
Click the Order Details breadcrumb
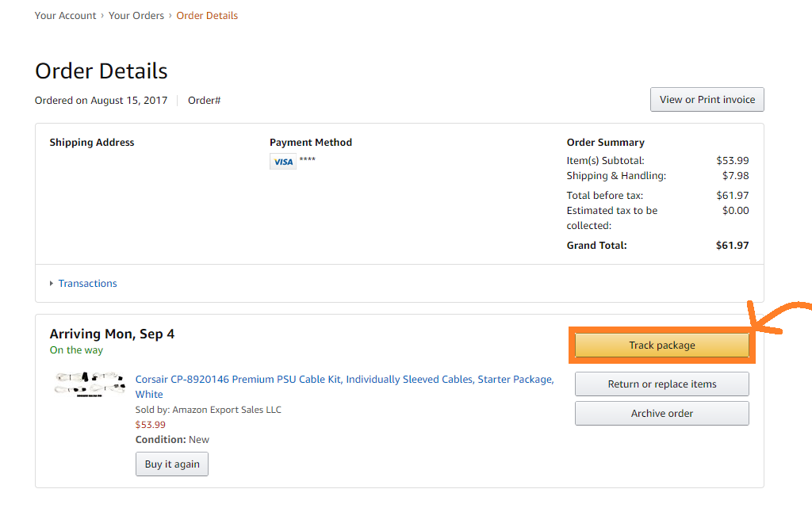(207, 16)
